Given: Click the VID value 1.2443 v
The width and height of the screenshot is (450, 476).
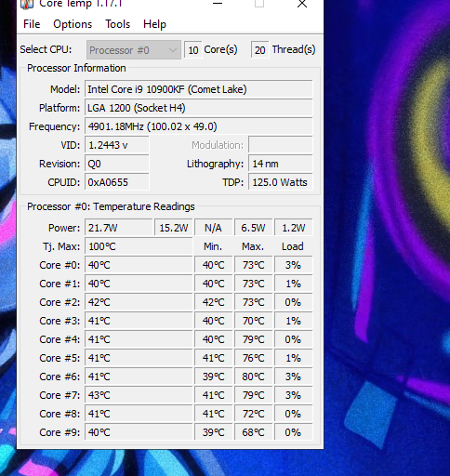Looking at the screenshot, I should [x=117, y=145].
